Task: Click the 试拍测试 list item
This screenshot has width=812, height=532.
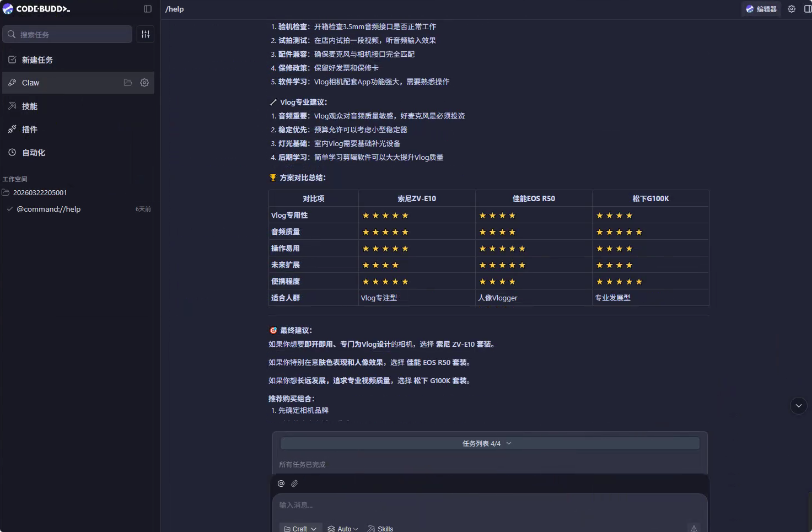Action: pos(357,40)
